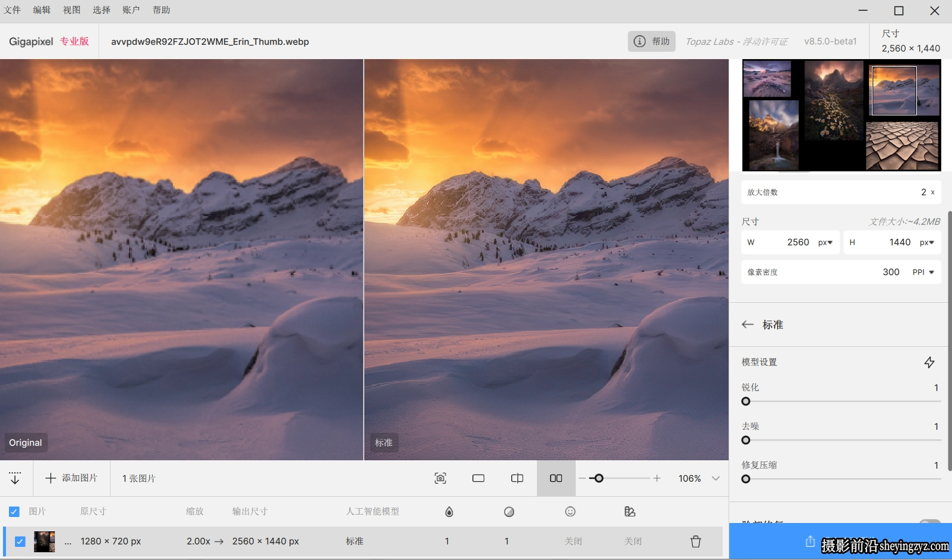The width and height of the screenshot is (952, 560).
Task: Delete the image row with trash icon
Action: coord(696,541)
